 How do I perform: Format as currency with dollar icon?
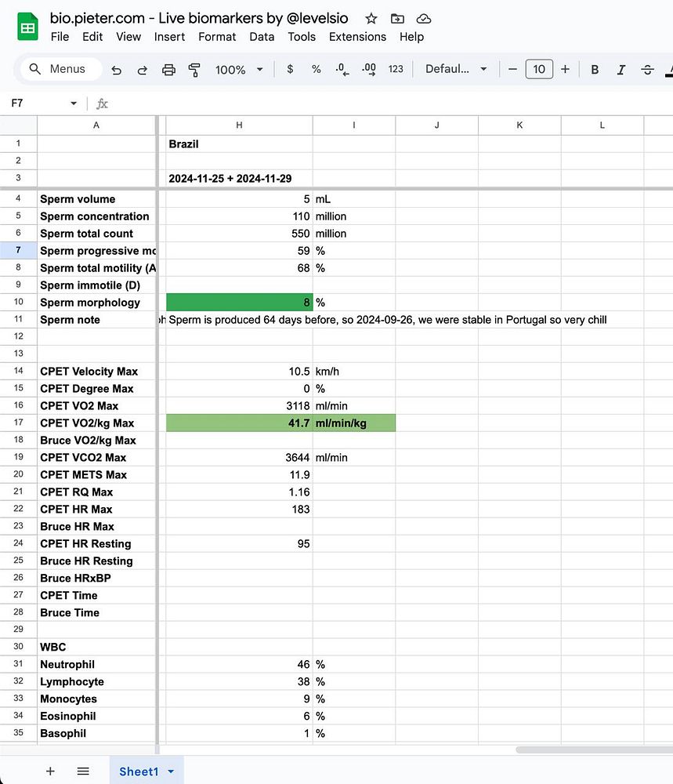coord(290,69)
